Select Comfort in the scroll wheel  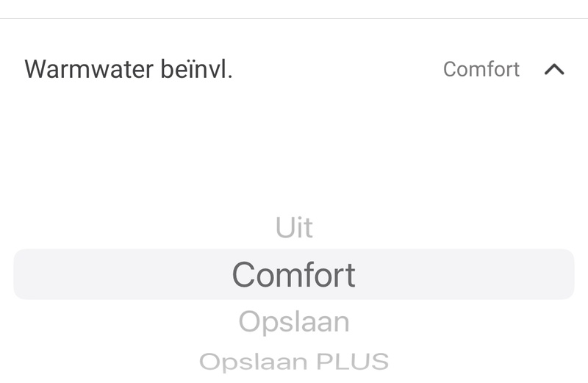coord(294,275)
